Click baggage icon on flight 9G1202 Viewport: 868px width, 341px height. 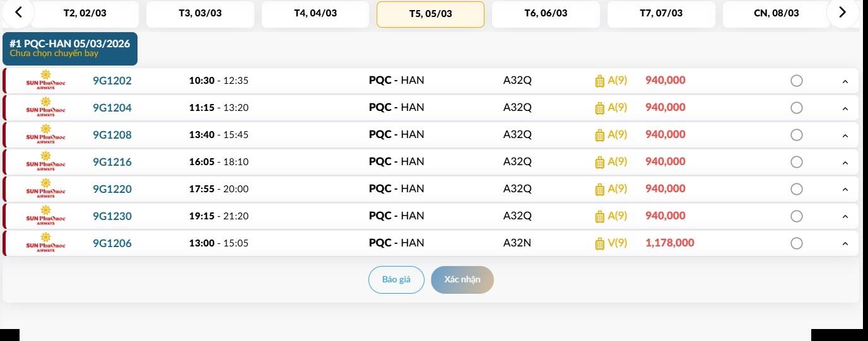pyautogui.click(x=600, y=81)
